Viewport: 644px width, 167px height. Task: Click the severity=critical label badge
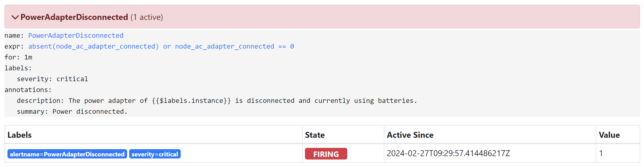[155, 154]
